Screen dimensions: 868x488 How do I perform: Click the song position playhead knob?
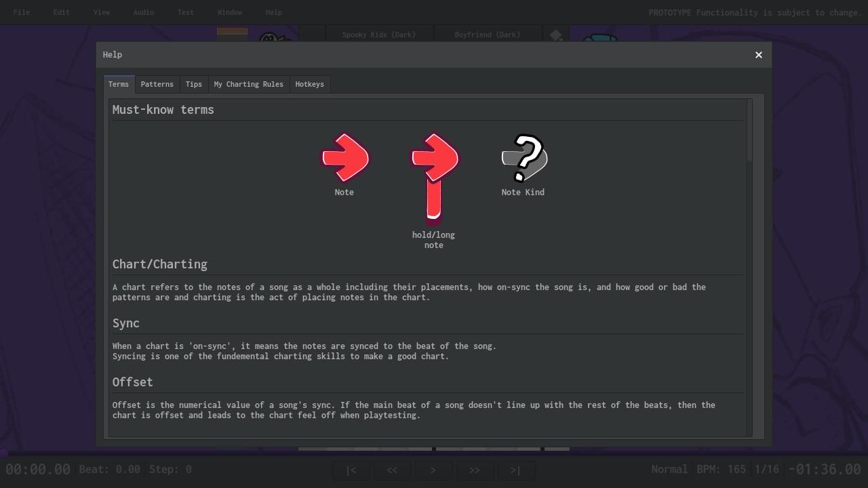tap(3, 453)
